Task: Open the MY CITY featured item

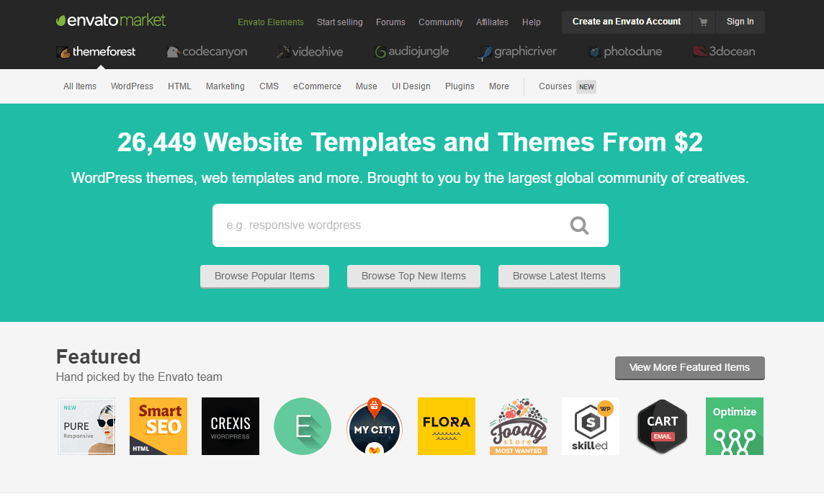Action: [x=374, y=426]
